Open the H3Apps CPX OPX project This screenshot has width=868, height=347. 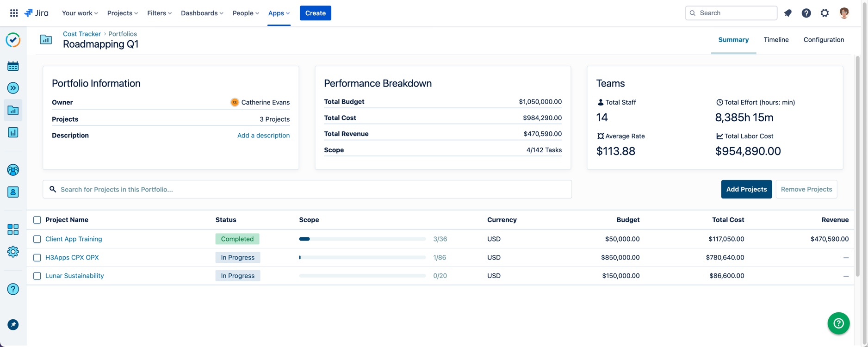(x=72, y=258)
